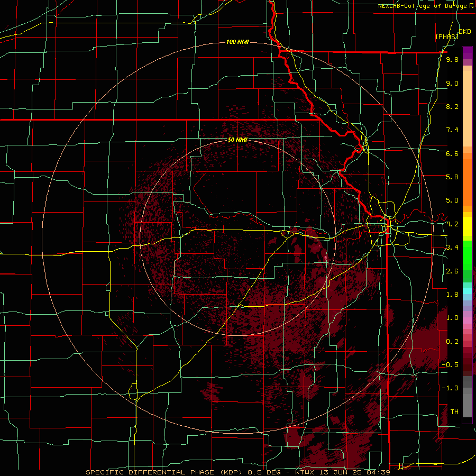
Task: Click the bottom caption SPECIFIC DIFFERENTIAL PHASE (KDP)
Action: [x=166, y=472]
